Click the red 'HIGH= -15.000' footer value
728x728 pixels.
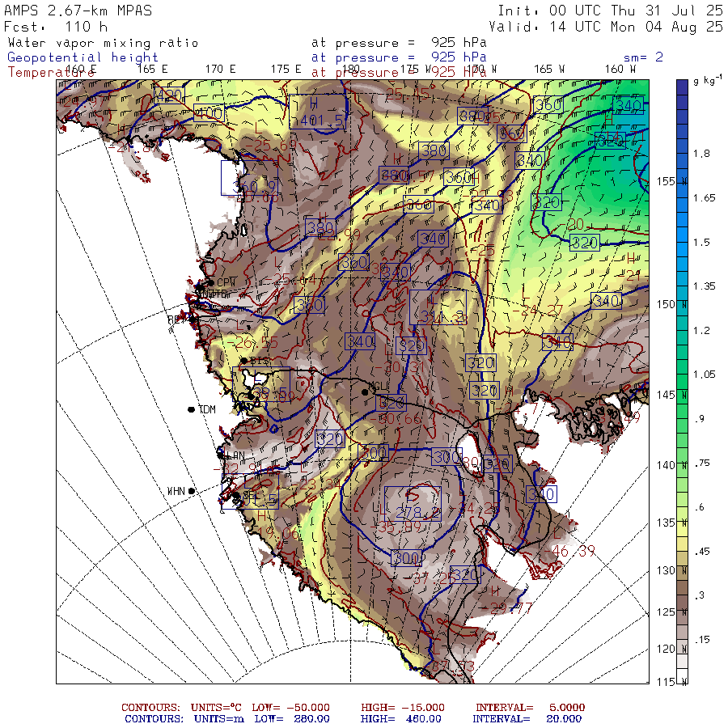tap(403, 708)
